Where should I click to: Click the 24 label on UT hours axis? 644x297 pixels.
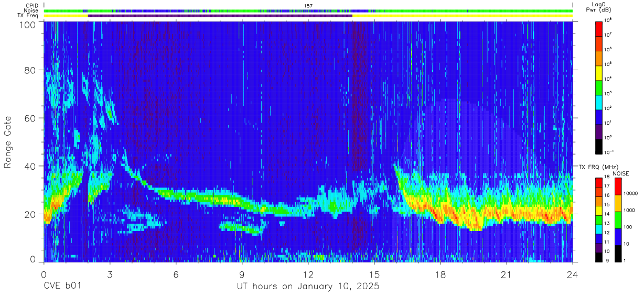(x=573, y=274)
